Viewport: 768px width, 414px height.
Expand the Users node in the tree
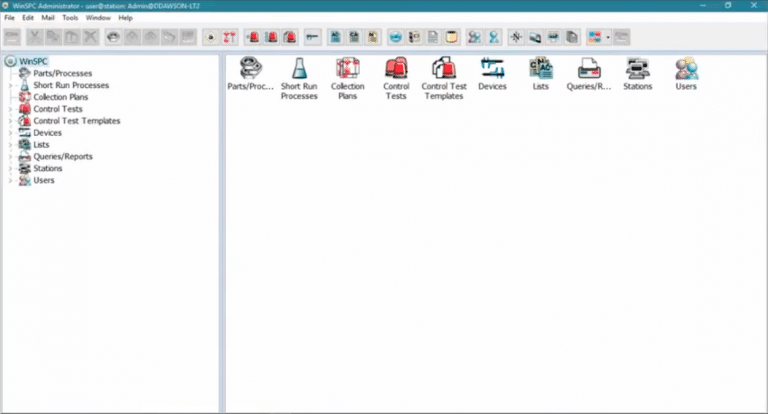pyautogui.click(x=11, y=181)
